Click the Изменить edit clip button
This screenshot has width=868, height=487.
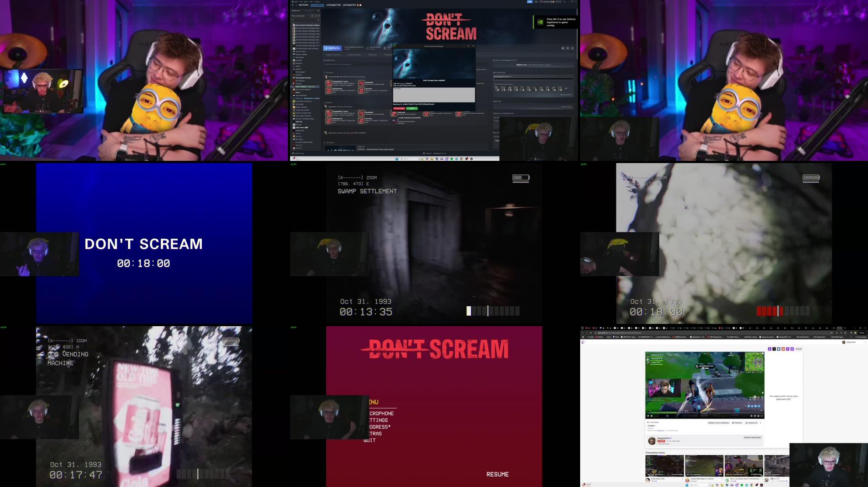click(737, 423)
